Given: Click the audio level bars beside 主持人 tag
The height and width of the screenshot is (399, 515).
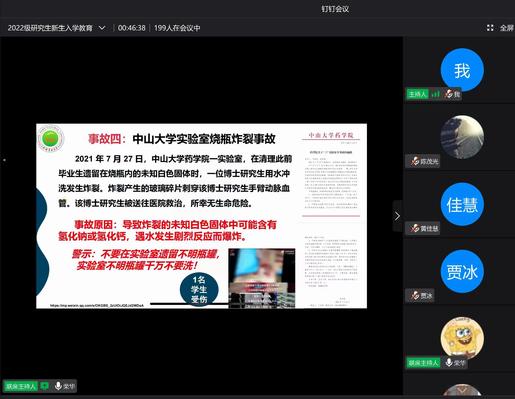Looking at the screenshot, I should [435, 94].
